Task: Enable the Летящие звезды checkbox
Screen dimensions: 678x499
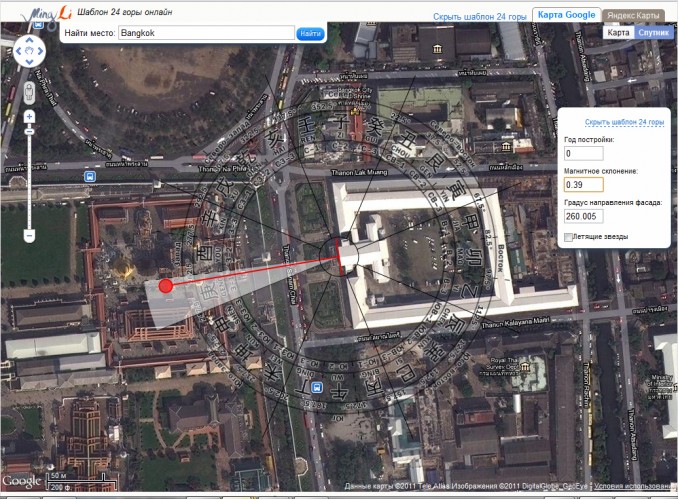Action: 568,237
